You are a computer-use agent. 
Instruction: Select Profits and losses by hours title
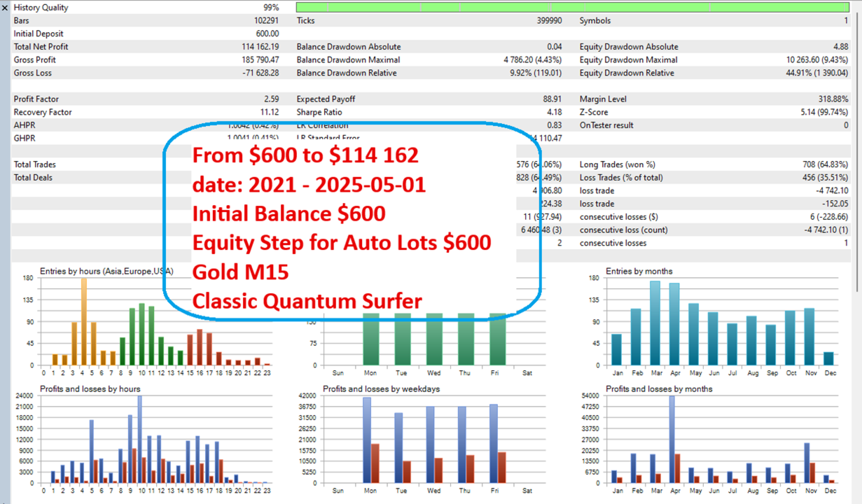90,388
